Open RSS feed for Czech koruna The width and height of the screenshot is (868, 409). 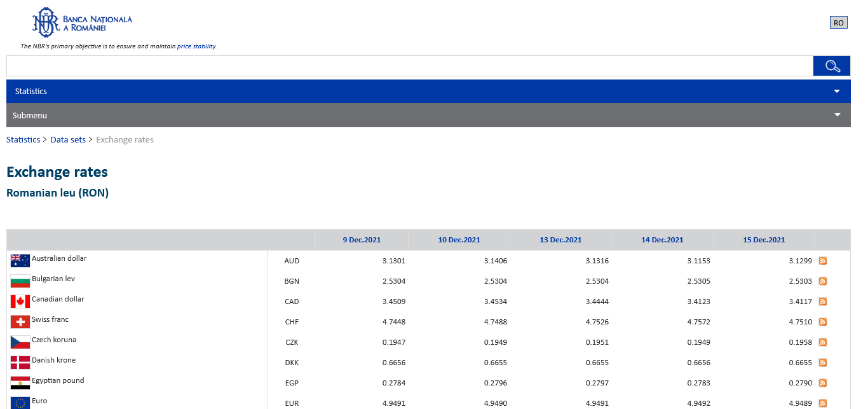pyautogui.click(x=823, y=342)
